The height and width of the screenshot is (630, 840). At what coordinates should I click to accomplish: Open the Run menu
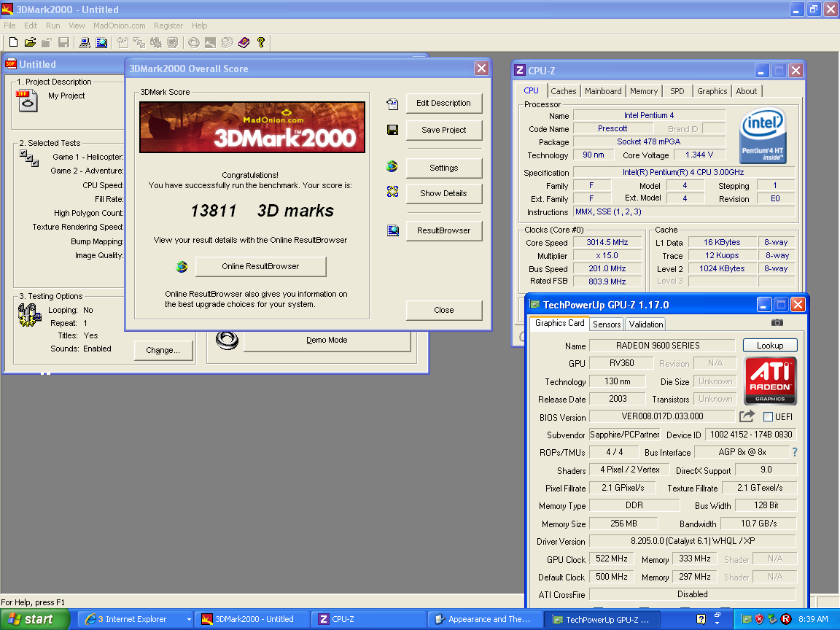[53, 26]
